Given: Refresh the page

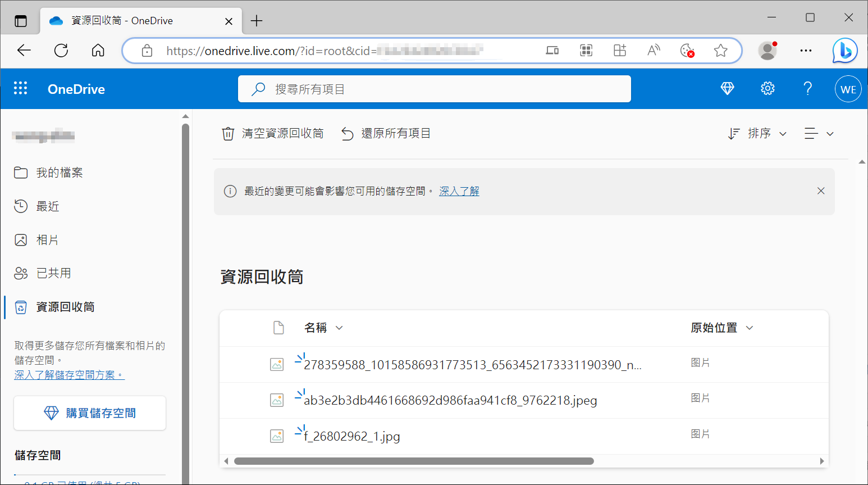Looking at the screenshot, I should coord(61,51).
